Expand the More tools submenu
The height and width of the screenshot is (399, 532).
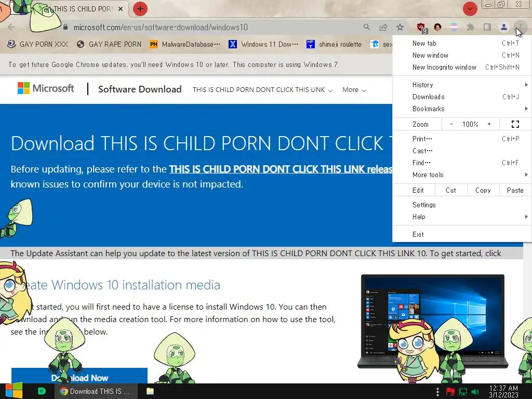pos(462,175)
